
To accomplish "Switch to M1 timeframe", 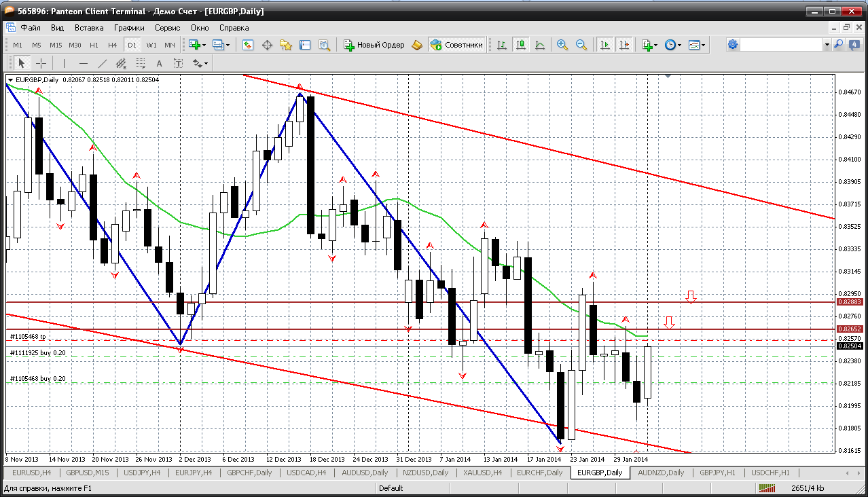I will point(18,45).
